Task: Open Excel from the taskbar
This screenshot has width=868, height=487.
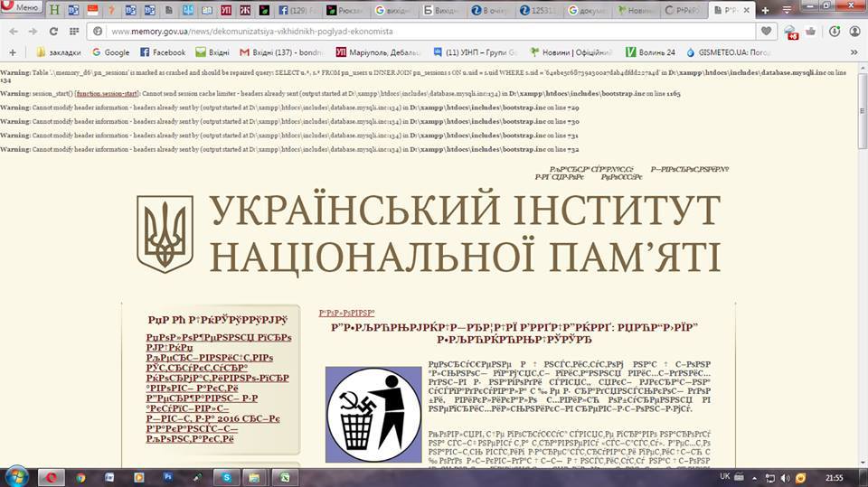Action: [x=285, y=478]
